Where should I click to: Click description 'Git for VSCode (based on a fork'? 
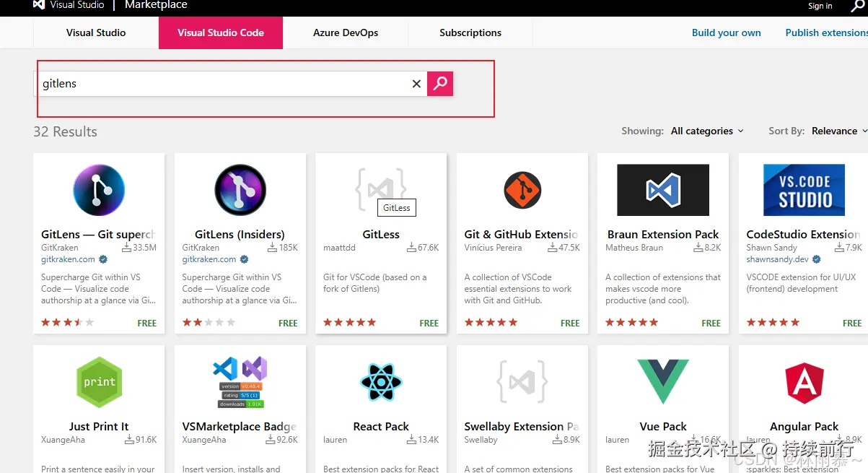[374, 283]
